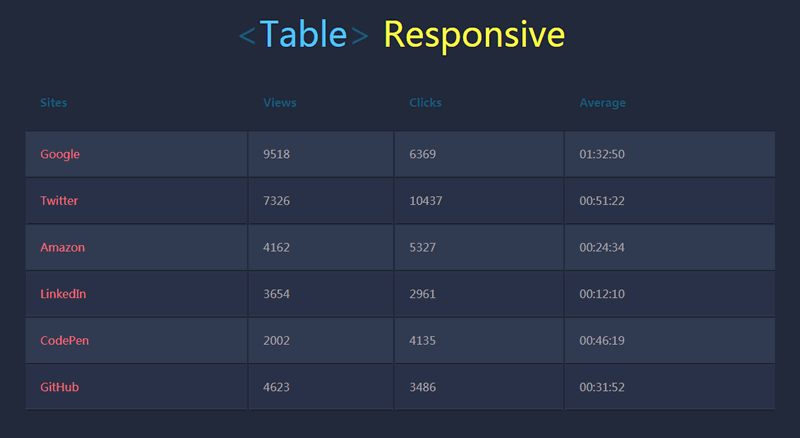Viewport: 800px width, 438px height.
Task: Click the Average column header
Action: pos(603,103)
